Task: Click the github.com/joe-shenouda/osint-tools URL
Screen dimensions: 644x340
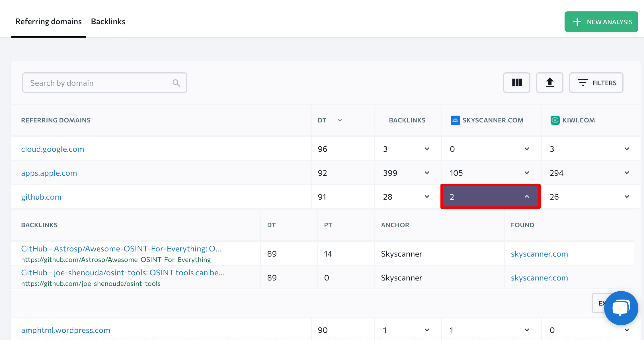Action: 91,284
